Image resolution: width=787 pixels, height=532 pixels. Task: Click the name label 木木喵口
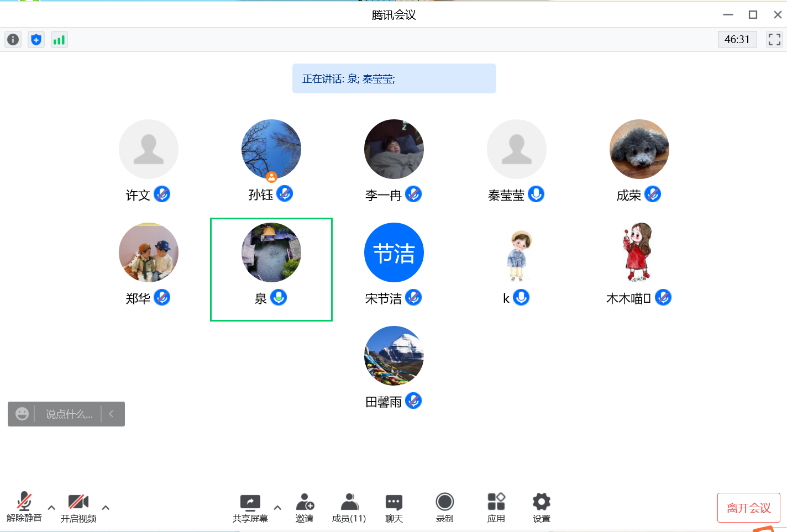pos(628,298)
